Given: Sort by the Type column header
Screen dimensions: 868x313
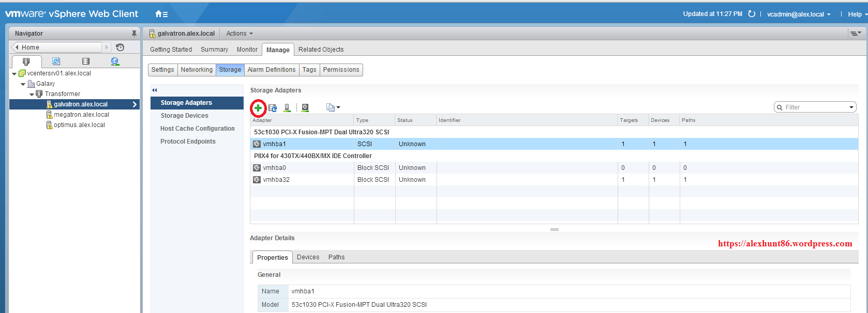Looking at the screenshot, I should pyautogui.click(x=375, y=120).
